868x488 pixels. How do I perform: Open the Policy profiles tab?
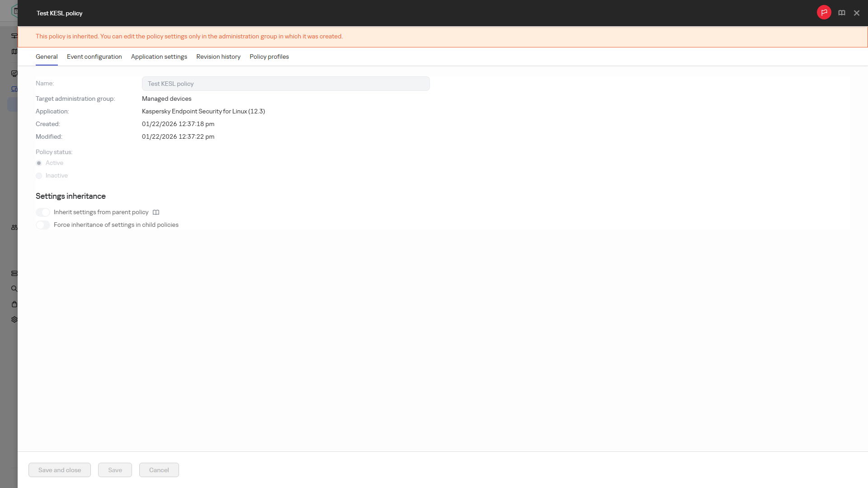(269, 56)
